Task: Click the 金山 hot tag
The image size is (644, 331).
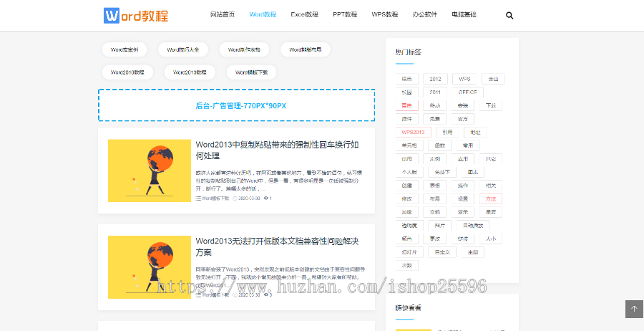Action: coord(493,79)
